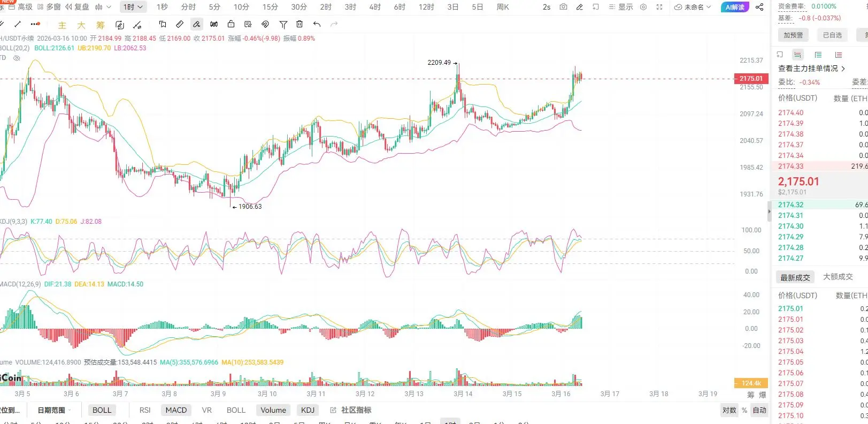This screenshot has width=868, height=424.
Task: Toggle RSI sub-indicator
Action: (x=145, y=410)
